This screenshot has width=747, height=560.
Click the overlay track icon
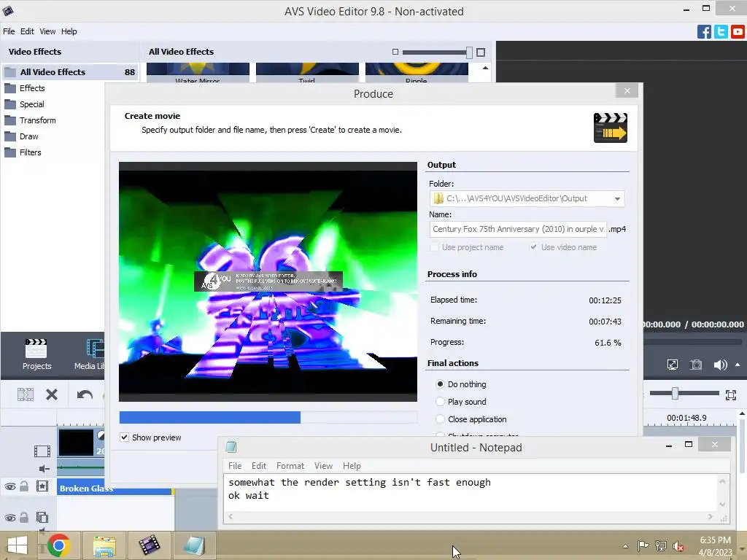coord(42,517)
